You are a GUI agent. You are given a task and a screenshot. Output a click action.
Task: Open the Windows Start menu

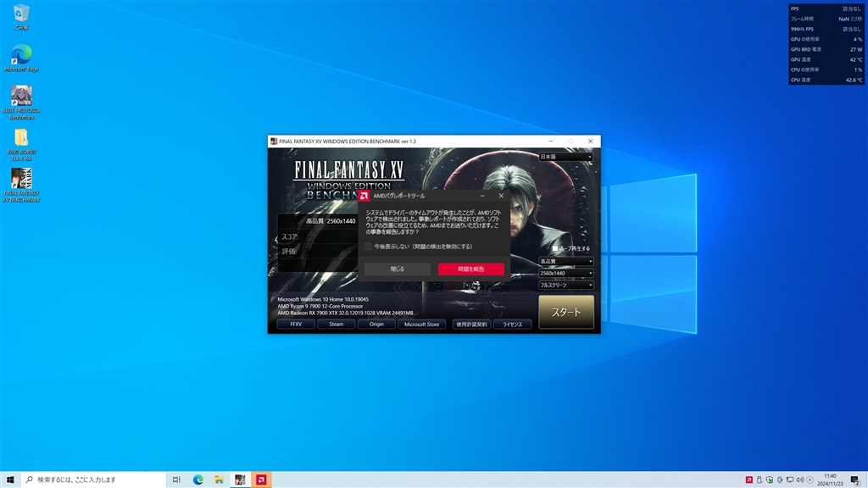point(10,480)
